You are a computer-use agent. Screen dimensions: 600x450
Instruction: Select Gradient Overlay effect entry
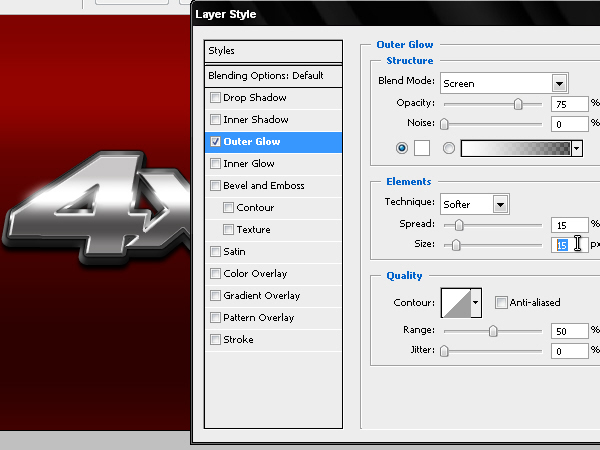262,296
